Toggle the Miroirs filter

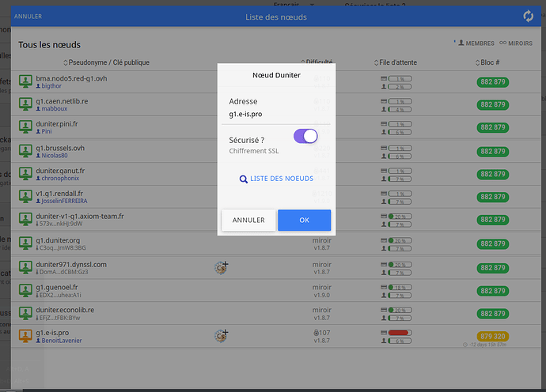tap(515, 43)
